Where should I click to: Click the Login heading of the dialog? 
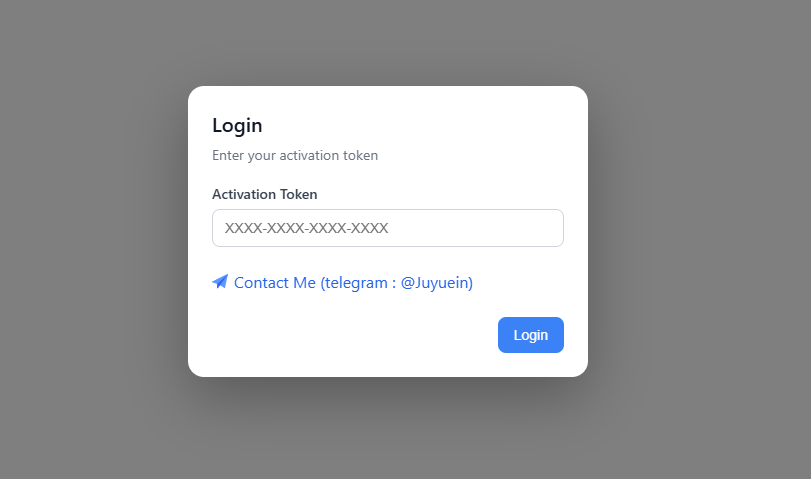(237, 126)
